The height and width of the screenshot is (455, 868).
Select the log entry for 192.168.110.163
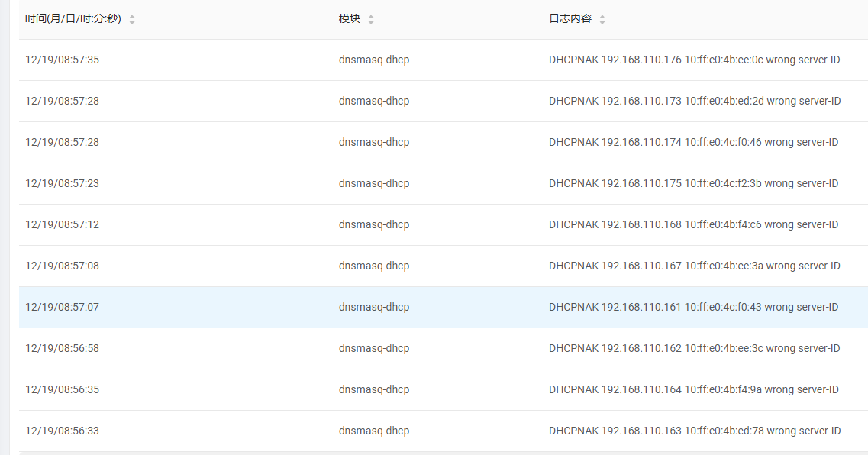click(x=694, y=431)
